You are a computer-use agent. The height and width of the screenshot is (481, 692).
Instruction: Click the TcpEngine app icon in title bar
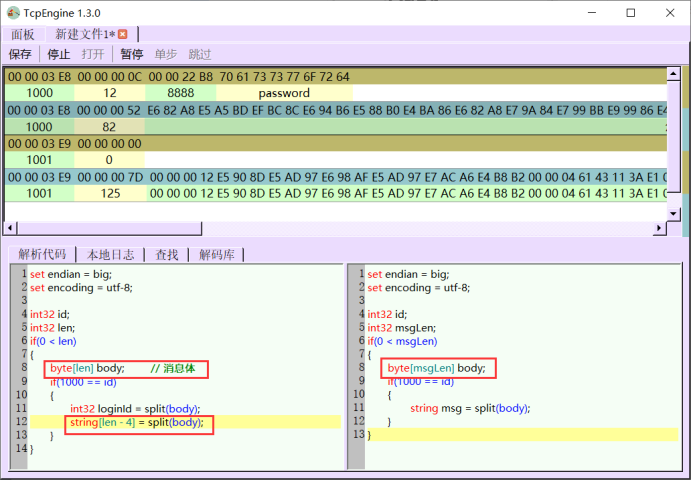(14, 12)
